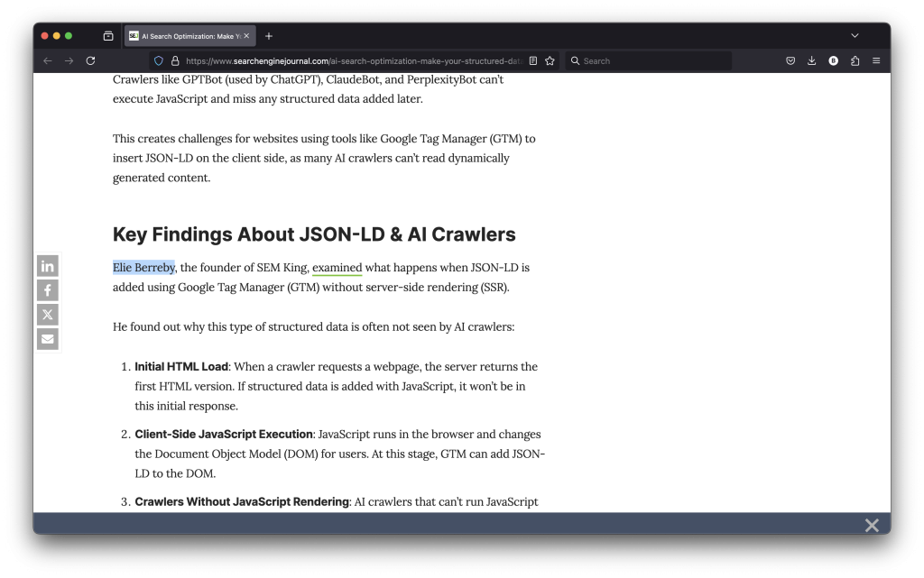
Task: Open a new tab
Action: [269, 35]
